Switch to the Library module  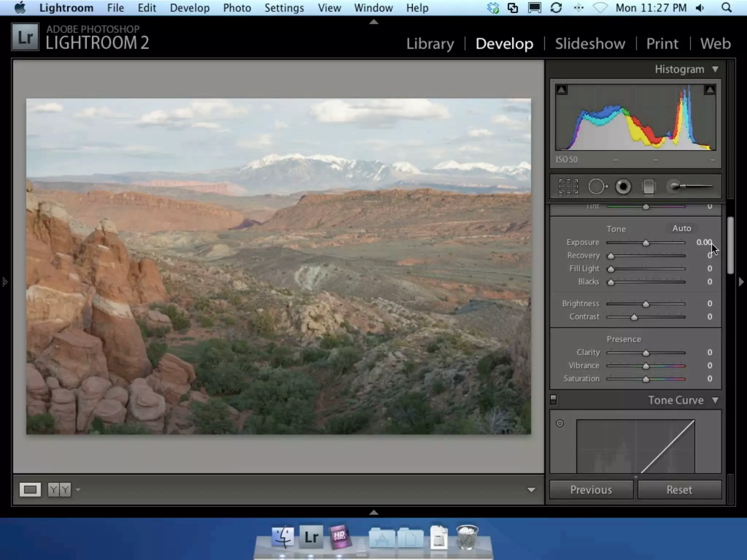click(430, 44)
